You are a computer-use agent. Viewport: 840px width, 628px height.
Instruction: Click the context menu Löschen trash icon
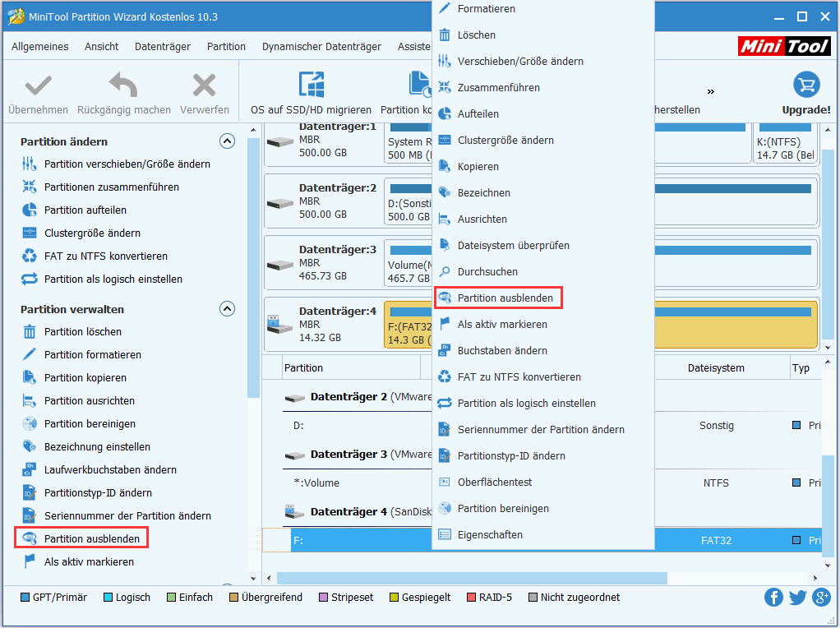click(445, 35)
